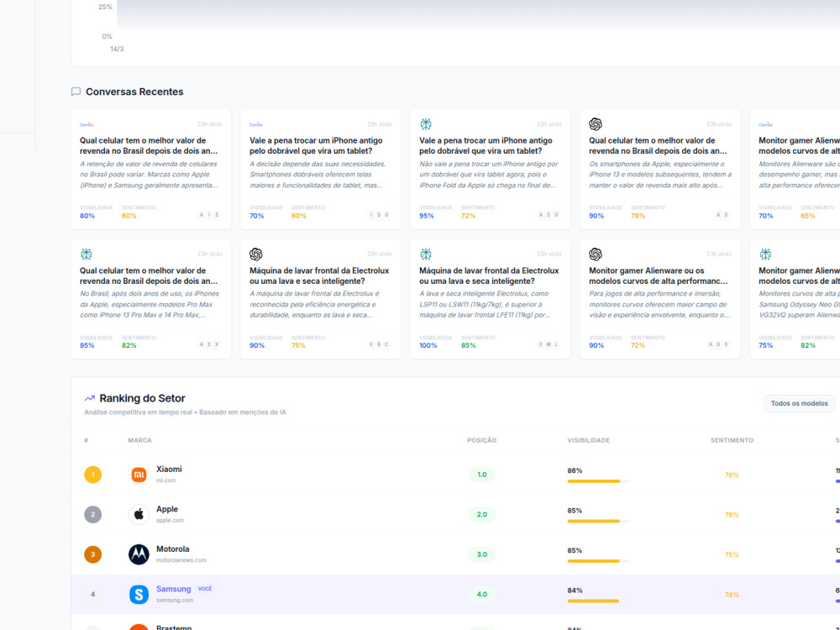Click the ChatGPT logo on the 'Qual celular' card
The height and width of the screenshot is (630, 840).
596,124
